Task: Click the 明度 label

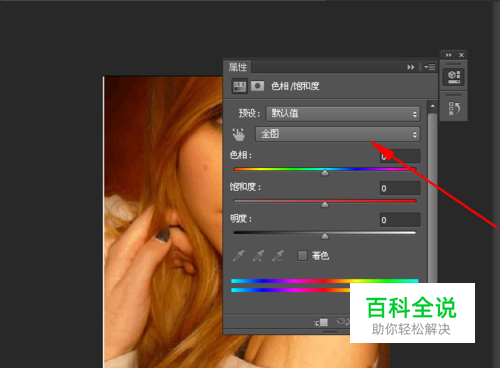Action: pyautogui.click(x=241, y=219)
